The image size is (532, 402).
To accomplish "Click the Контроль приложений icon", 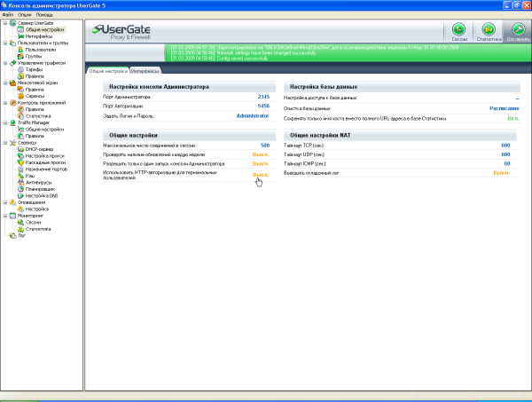I will [13, 103].
